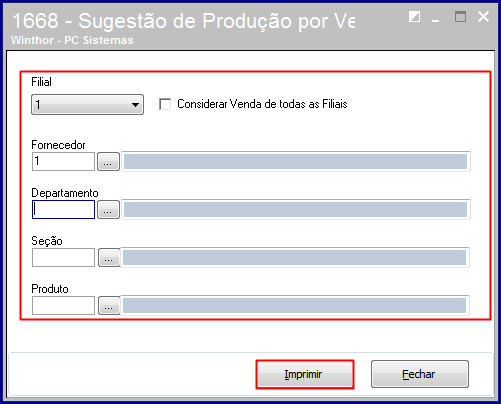Screen dimensions: 501x404
Task: Focus the Seção code field
Action: (x=63, y=258)
